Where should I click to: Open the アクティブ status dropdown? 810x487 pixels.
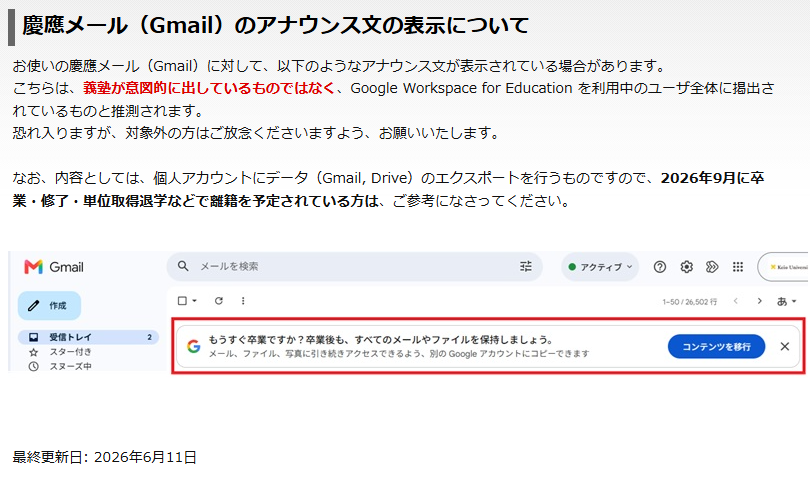click(x=600, y=267)
